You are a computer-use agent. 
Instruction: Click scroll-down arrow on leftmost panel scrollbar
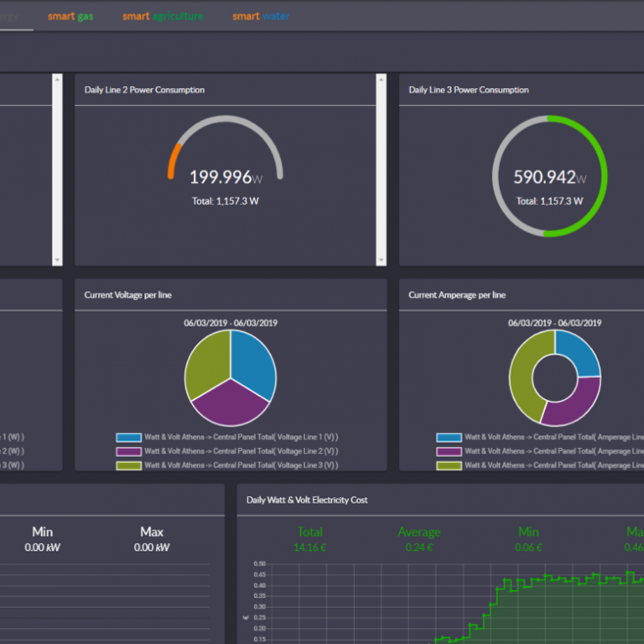point(57,260)
